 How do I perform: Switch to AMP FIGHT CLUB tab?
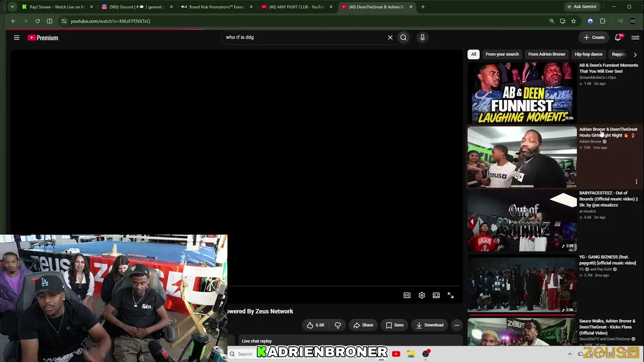tap(295, 7)
